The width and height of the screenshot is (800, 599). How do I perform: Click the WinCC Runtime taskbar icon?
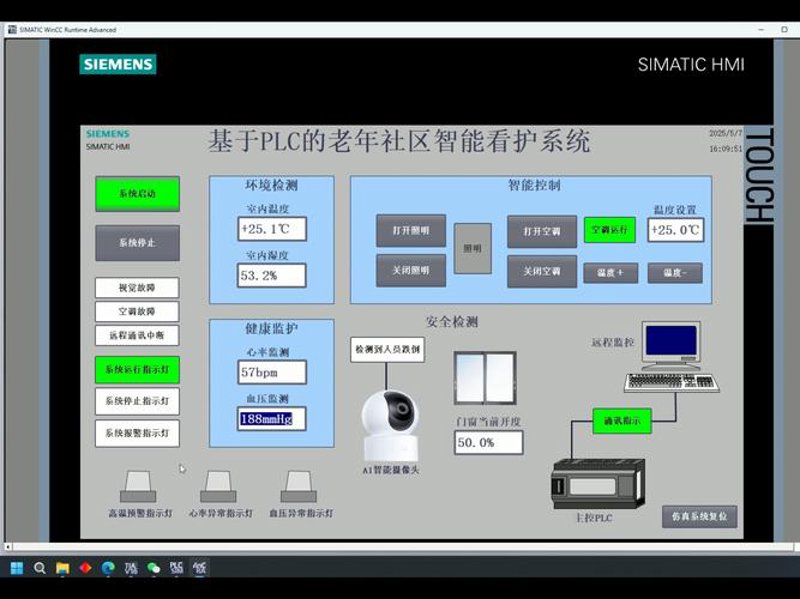(x=199, y=568)
